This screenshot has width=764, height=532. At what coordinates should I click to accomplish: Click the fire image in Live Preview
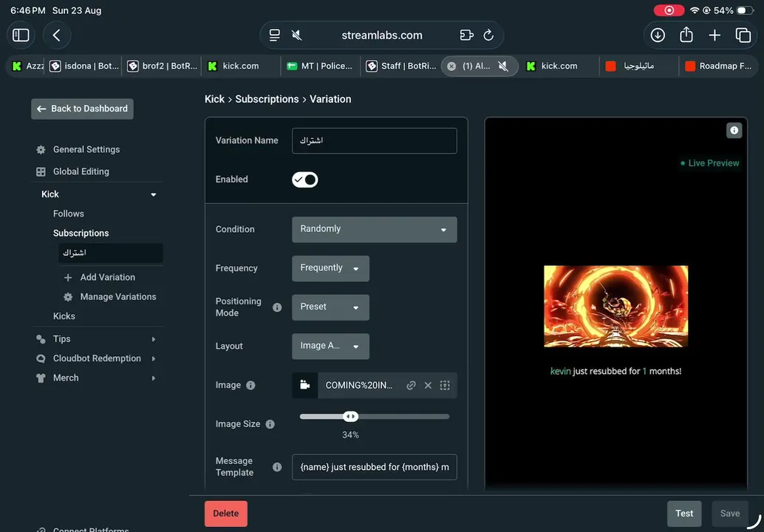coord(616,307)
